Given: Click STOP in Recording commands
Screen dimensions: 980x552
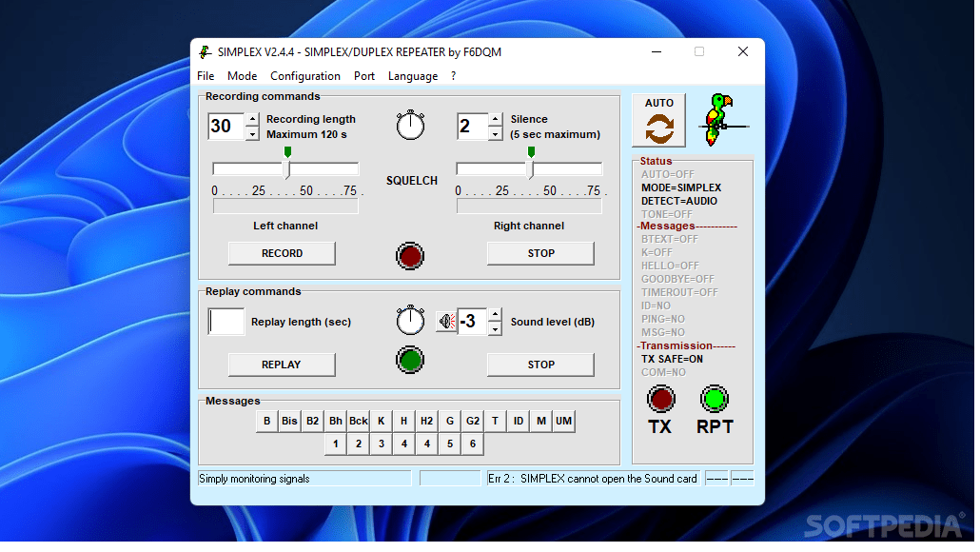Looking at the screenshot, I should coord(540,253).
